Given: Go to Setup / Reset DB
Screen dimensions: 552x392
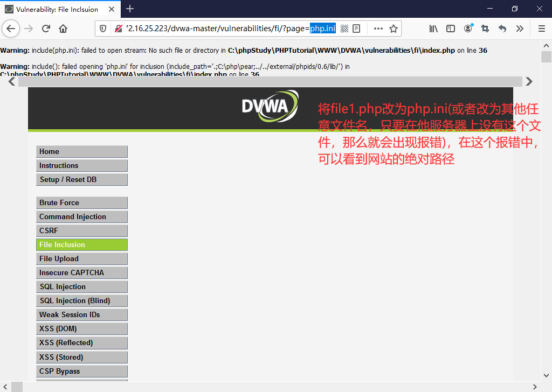Looking at the screenshot, I should pyautogui.click(x=82, y=180).
